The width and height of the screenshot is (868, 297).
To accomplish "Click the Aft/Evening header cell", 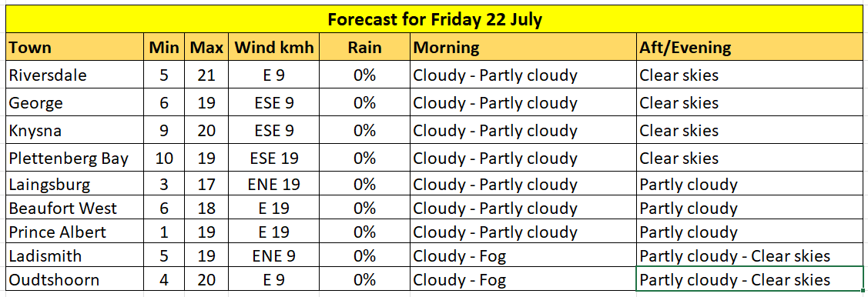I will [749, 47].
